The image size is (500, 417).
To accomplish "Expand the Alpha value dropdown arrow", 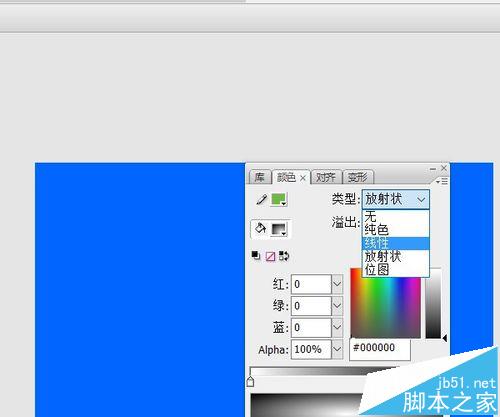I will coord(337,349).
